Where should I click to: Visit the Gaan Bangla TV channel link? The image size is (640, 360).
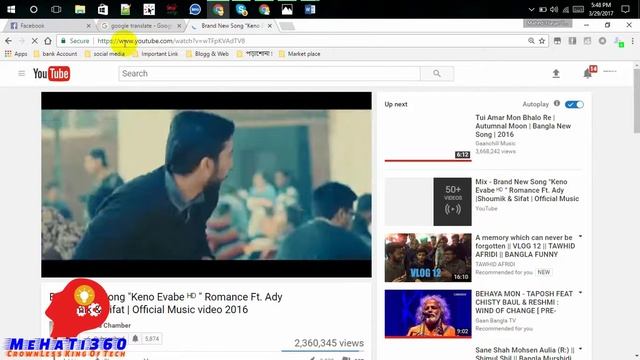(x=495, y=320)
